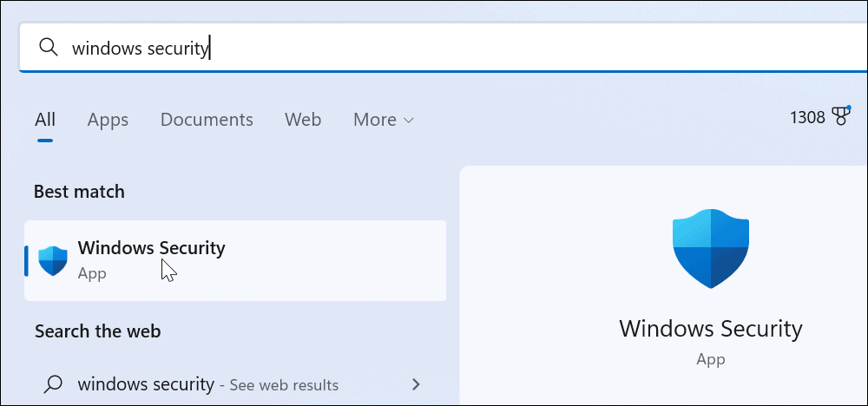Click the 1308 rewards points count
Image resolution: width=868 pixels, height=406 pixels.
807,117
